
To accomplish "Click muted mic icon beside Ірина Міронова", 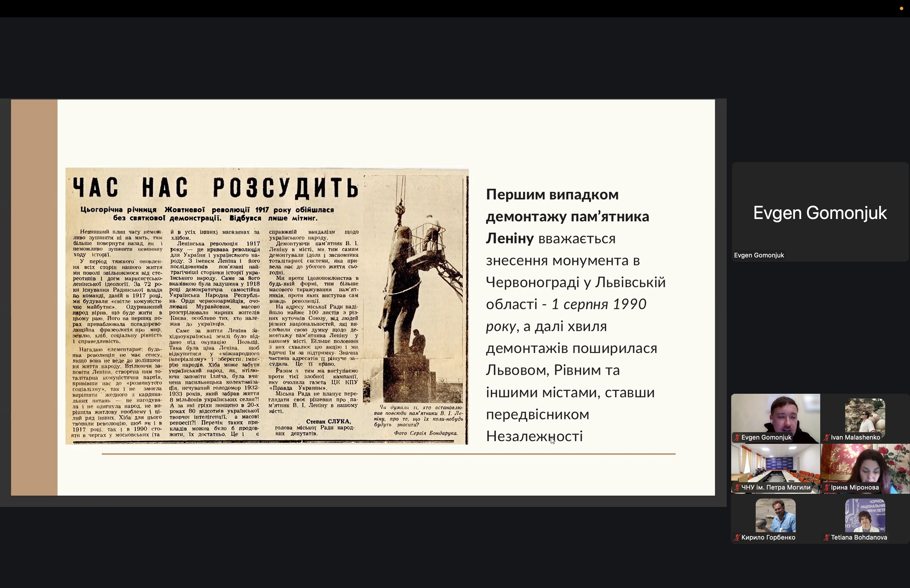I will [826, 487].
